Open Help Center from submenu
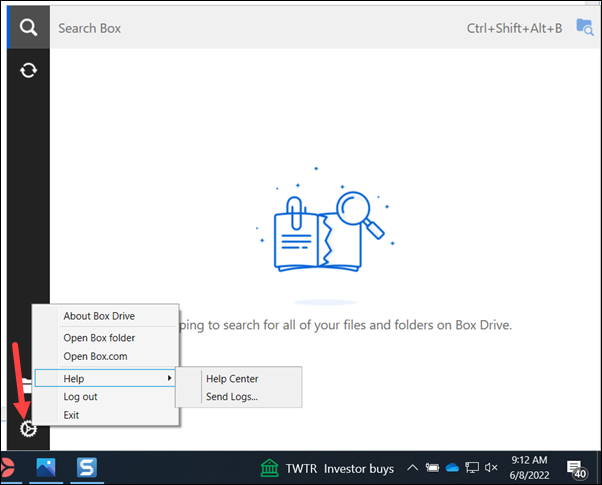 pyautogui.click(x=239, y=379)
